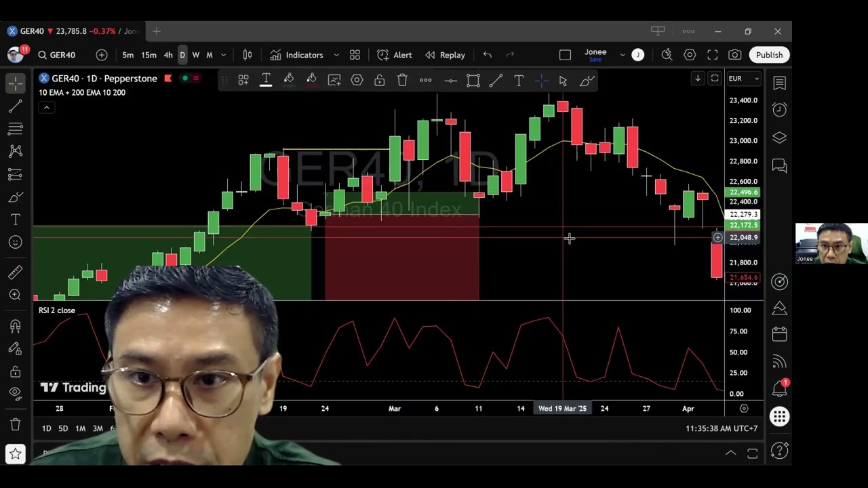The width and height of the screenshot is (868, 488).
Task: Open the forecasting and measurement tools
Action: [x=15, y=174]
